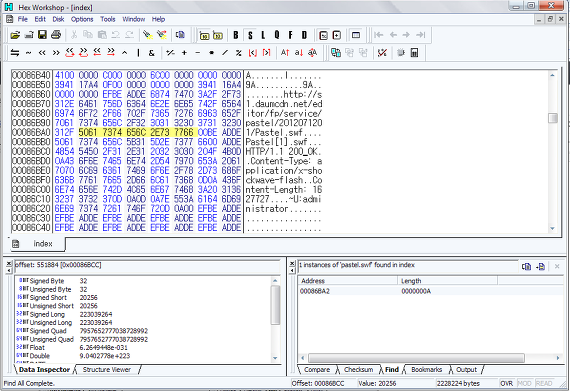570x391 pixels.
Task: Switch to the Data Inspector tab
Action: [x=44, y=370]
